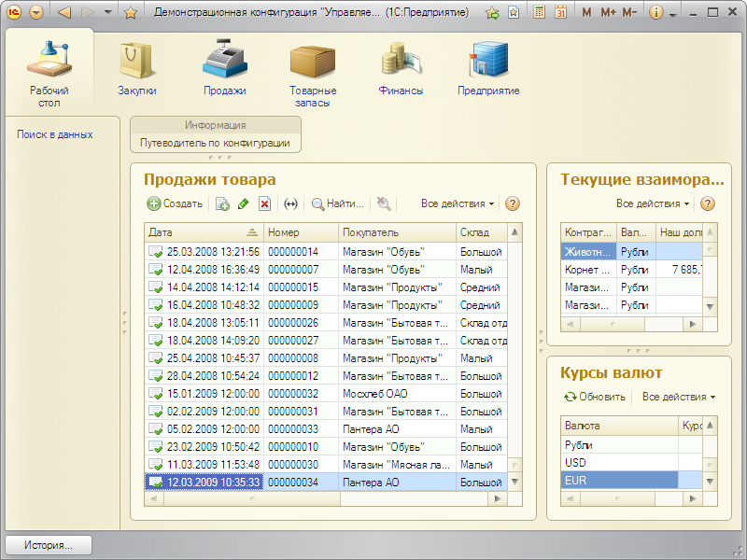Click Магазин "Мясная ла..." cell
The height and width of the screenshot is (560, 747).
click(x=398, y=464)
